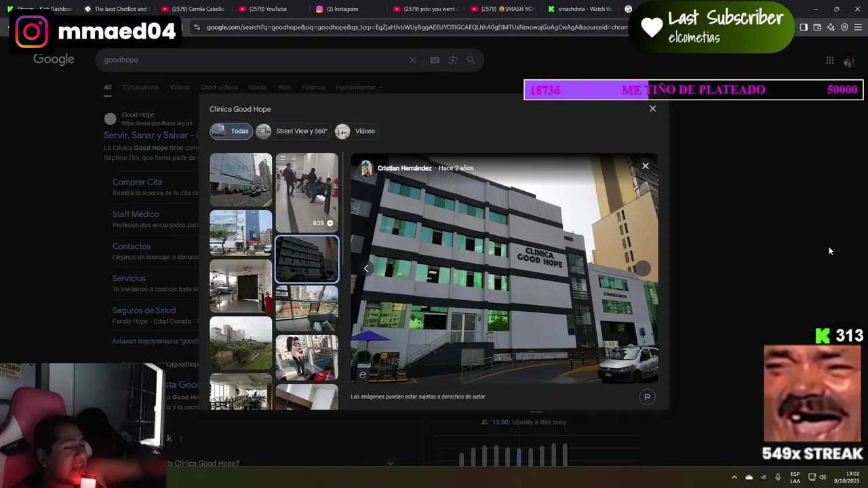
Task: Show the previous photo with left arrow
Action: 366,268
